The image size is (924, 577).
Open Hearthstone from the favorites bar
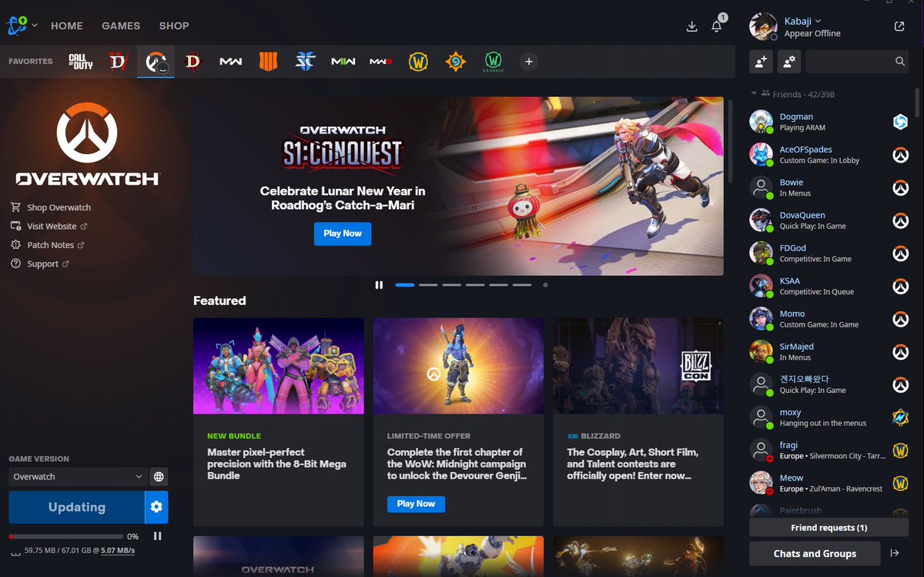click(x=455, y=61)
